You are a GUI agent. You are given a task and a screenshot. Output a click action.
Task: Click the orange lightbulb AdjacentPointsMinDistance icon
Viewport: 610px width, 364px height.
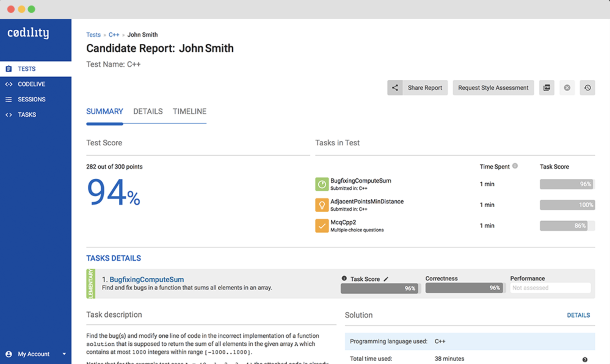pyautogui.click(x=322, y=205)
